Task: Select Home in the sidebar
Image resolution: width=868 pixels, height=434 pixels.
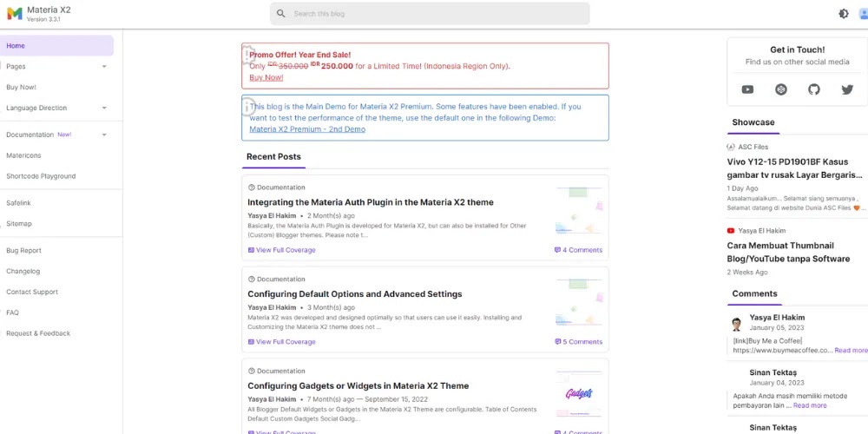Action: tap(56, 46)
